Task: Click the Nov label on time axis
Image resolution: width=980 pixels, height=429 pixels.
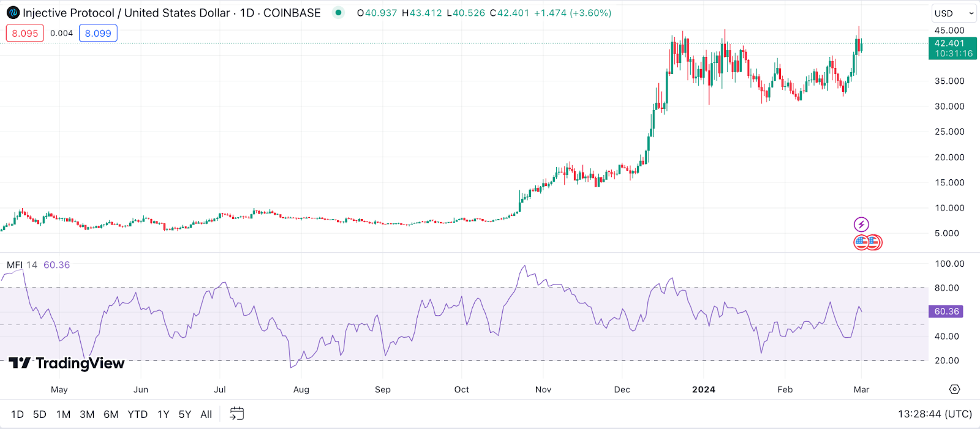Action: pos(543,389)
